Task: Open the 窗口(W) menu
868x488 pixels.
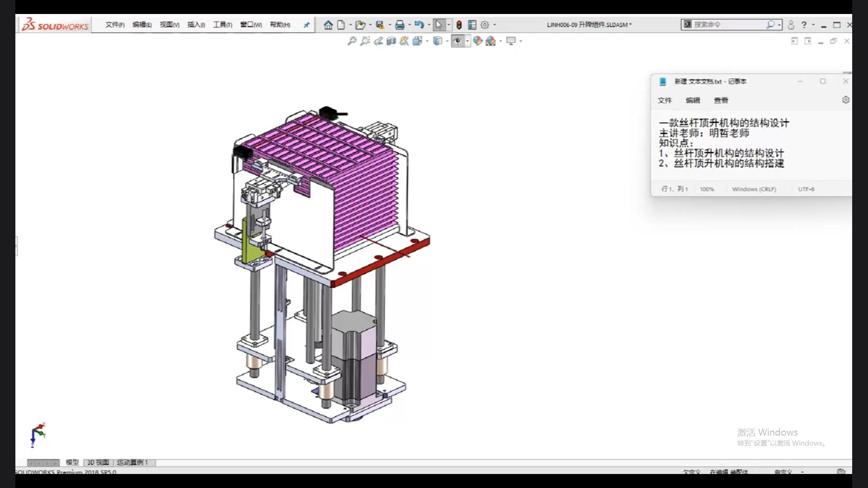Action: pyautogui.click(x=251, y=25)
